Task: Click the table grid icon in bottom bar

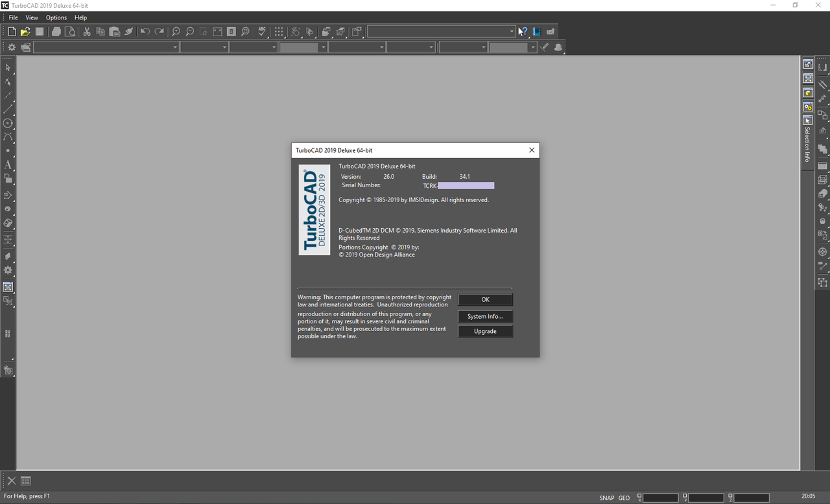Action: point(26,481)
